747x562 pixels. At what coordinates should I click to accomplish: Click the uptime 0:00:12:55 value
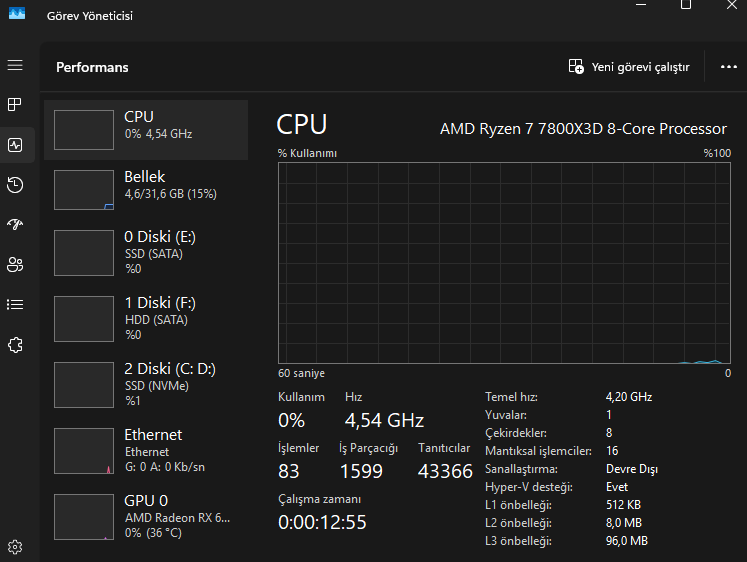click(322, 522)
